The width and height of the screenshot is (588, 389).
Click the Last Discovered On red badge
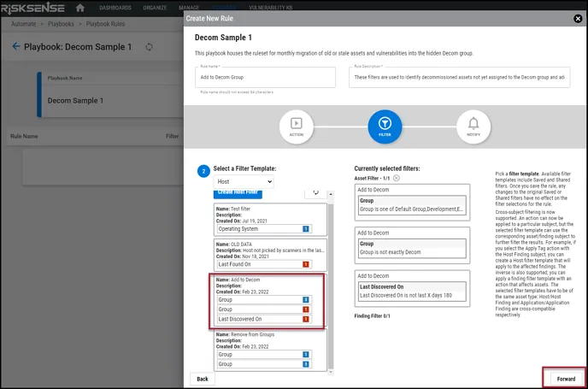306,319
